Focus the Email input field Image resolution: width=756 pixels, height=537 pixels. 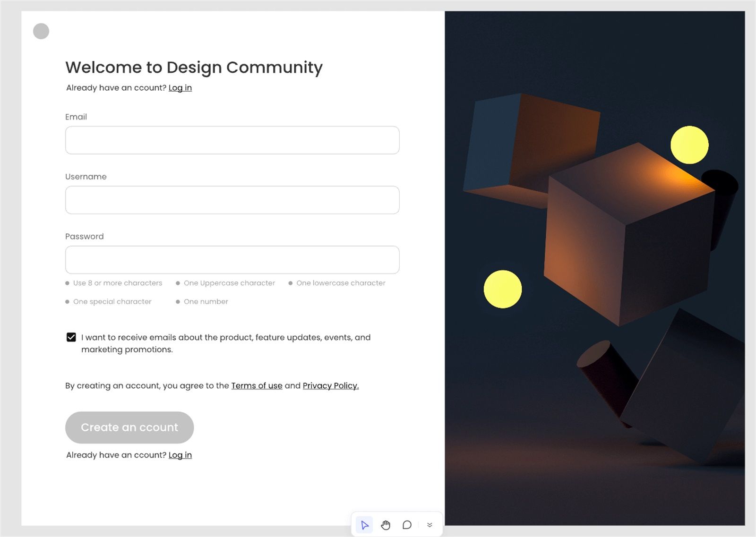(232, 140)
